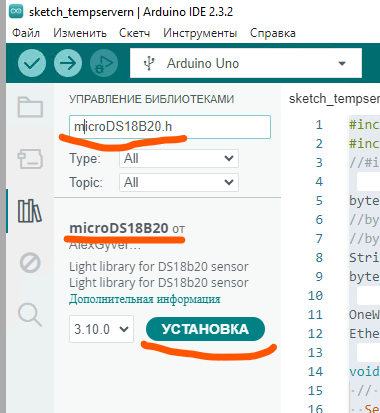The height and width of the screenshot is (413, 380).
Task: Click the Verify checkmark button
Action: coord(32,63)
